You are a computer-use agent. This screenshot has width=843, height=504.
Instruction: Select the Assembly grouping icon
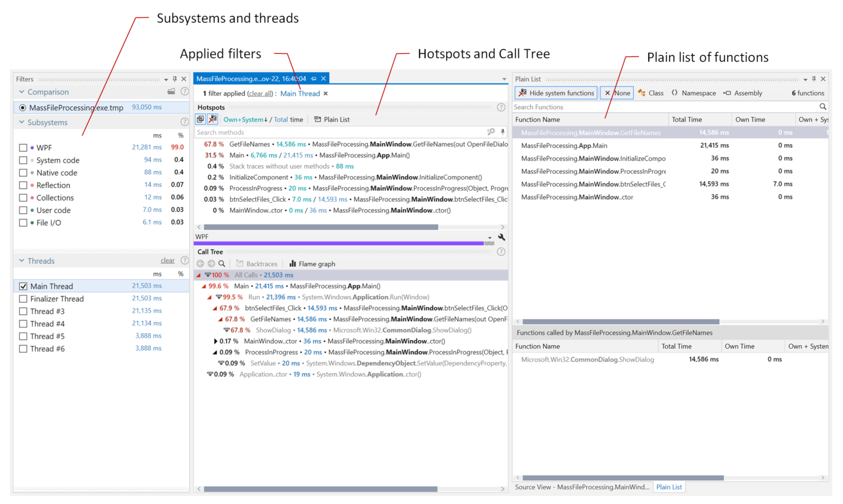(x=726, y=93)
